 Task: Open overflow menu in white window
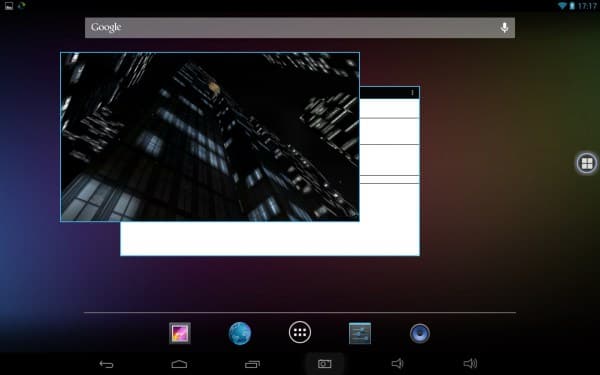click(x=412, y=93)
